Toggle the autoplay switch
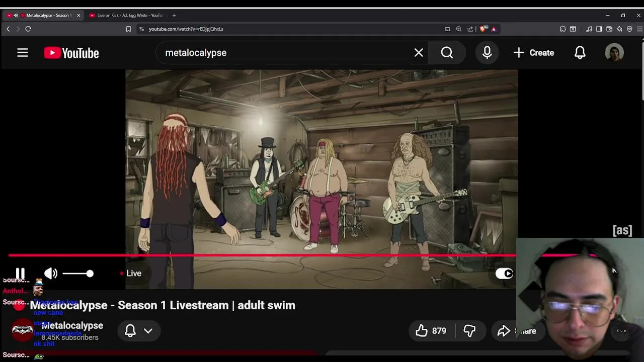 (504, 274)
